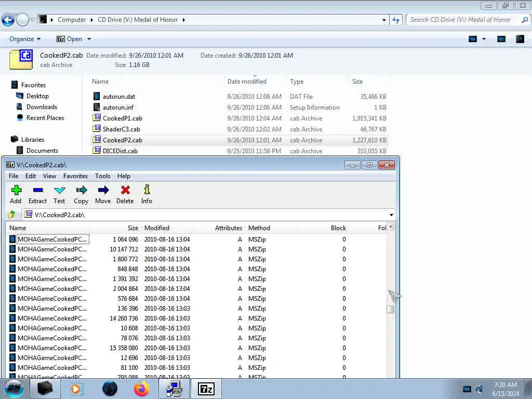Click the Explorer Forward navigation button

[x=22, y=20]
